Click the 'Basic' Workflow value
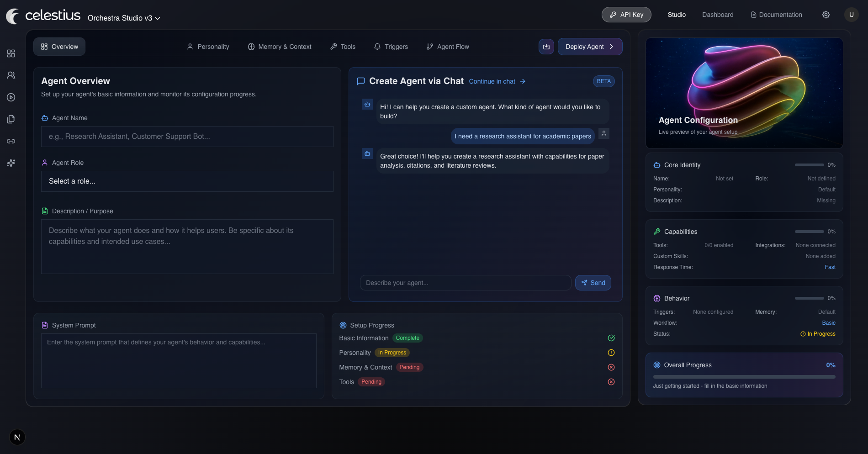 tap(829, 323)
